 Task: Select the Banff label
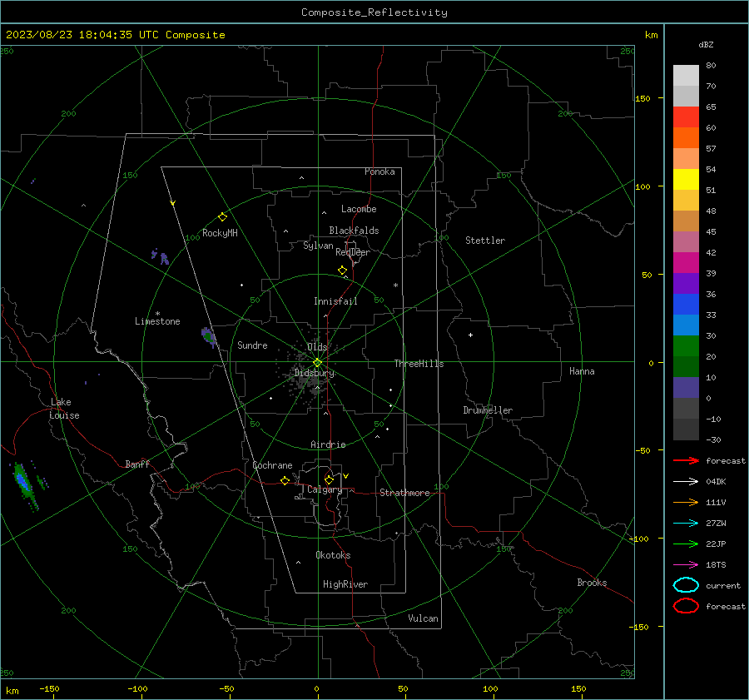[x=137, y=464]
